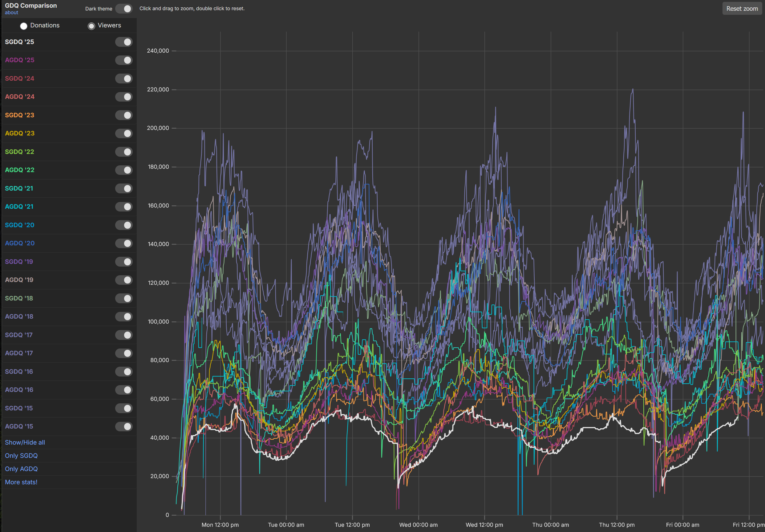
Task: Toggle SGDQ '17 series visibility
Action: [x=123, y=335]
